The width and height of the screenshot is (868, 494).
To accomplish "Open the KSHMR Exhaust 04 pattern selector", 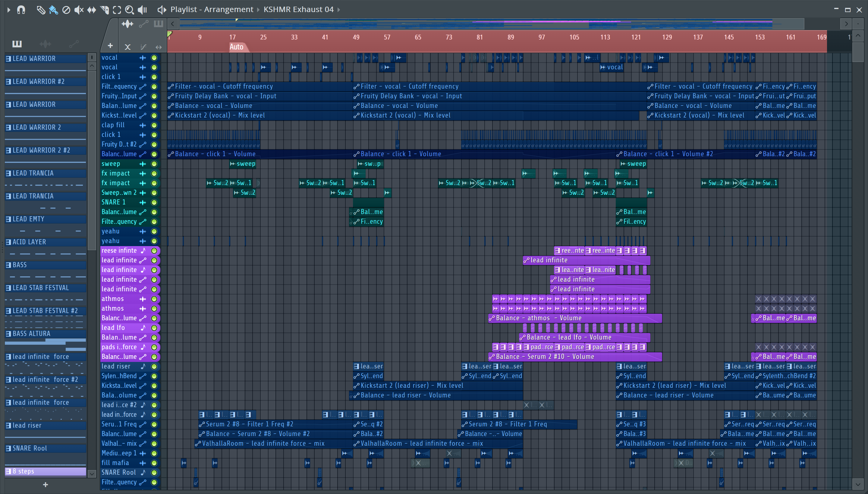I will [298, 10].
